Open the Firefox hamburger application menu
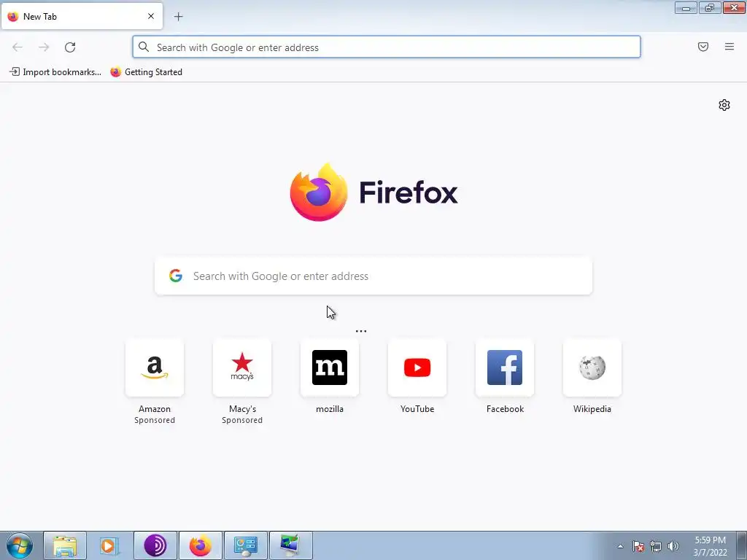 point(729,47)
